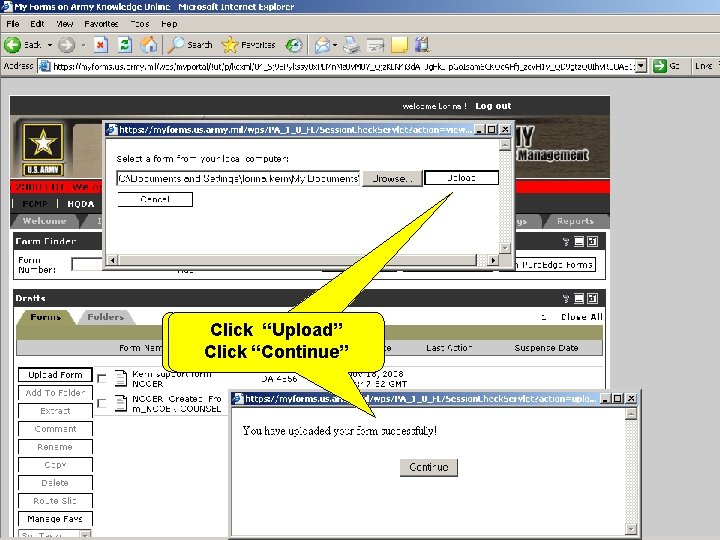Click the Search magnifier toolbar icon
Image resolution: width=720 pixels, height=540 pixels.
point(175,45)
